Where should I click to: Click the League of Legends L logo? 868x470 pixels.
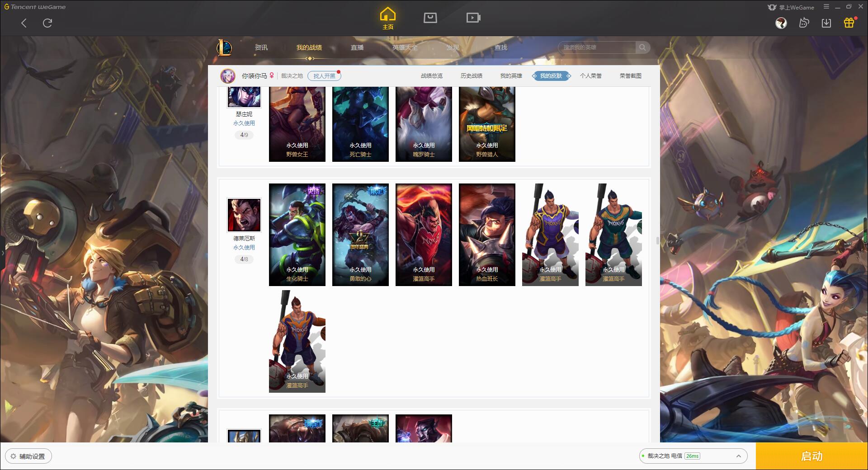tap(224, 47)
